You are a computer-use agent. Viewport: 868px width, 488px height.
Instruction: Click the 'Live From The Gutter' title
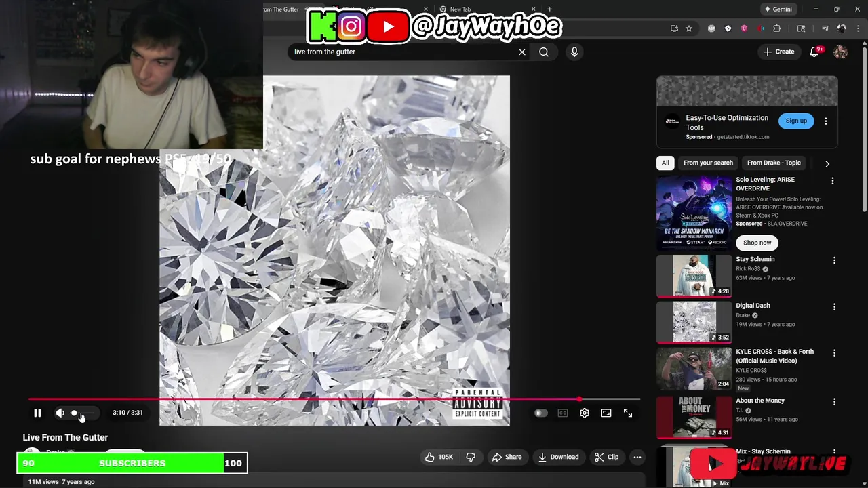coord(65,437)
